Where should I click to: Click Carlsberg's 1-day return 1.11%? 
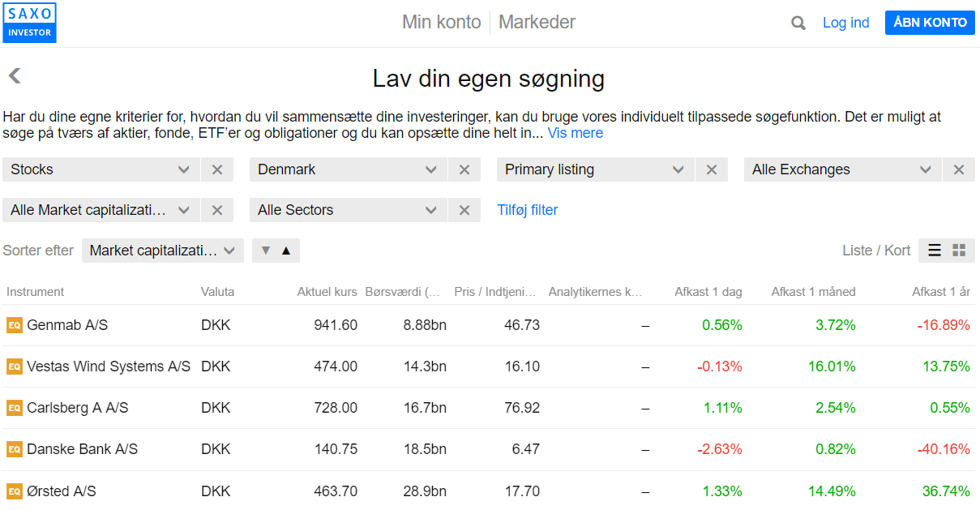tap(722, 408)
